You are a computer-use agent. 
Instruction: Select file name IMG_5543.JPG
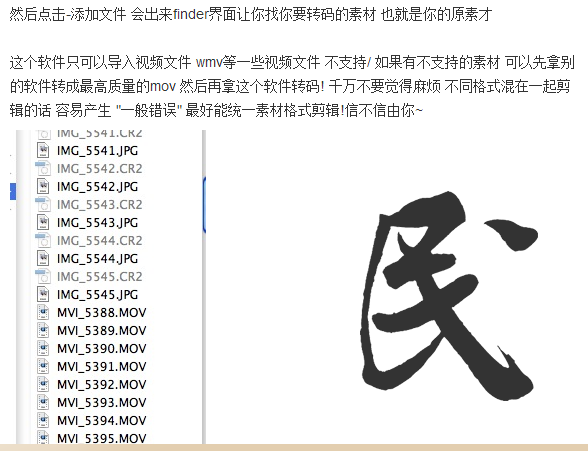tap(98, 223)
